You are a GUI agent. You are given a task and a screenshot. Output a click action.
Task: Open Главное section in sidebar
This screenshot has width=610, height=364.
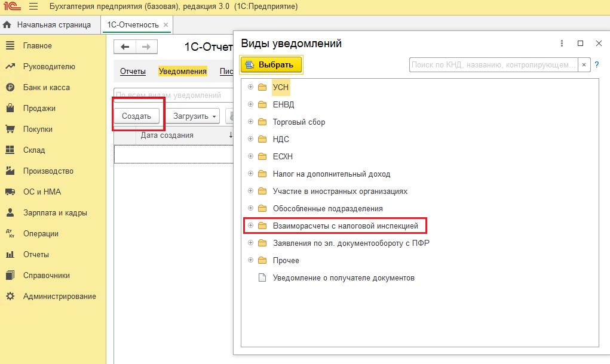point(38,45)
